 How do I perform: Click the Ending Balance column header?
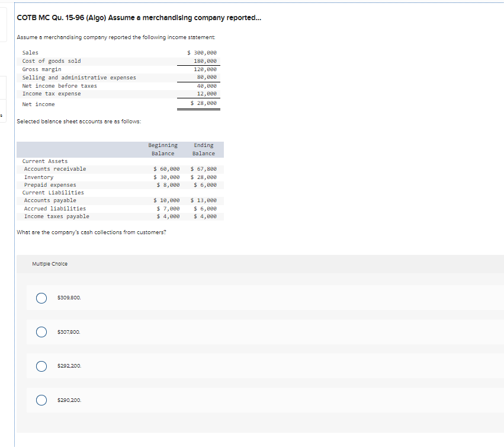click(204, 149)
